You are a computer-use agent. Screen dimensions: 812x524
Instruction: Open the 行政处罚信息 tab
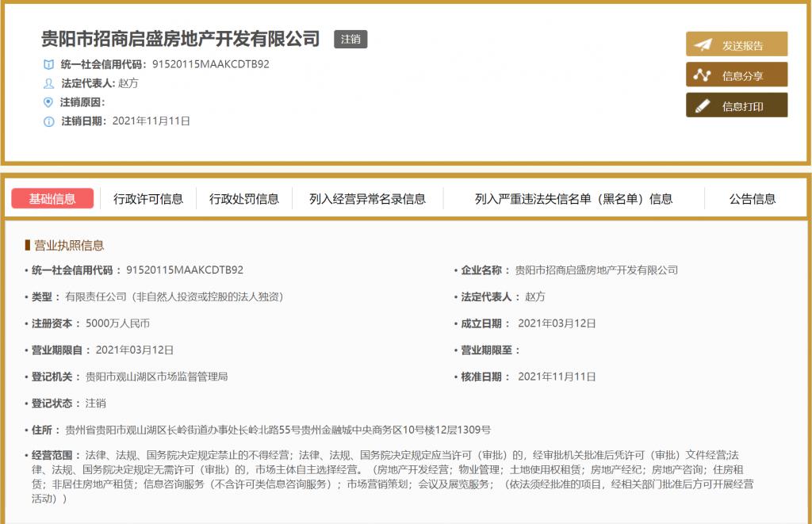244,199
